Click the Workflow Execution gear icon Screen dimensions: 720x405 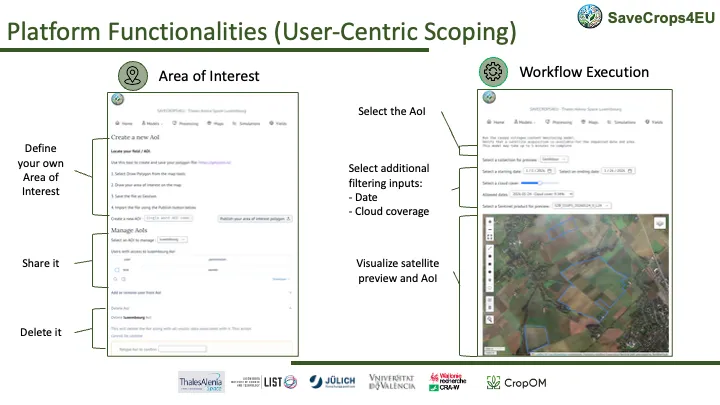[x=493, y=72]
